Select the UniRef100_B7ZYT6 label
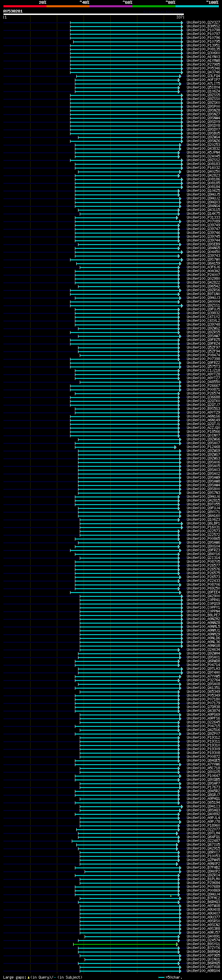Image resolution: width=222 pixels, height=980 pixels. point(203,948)
